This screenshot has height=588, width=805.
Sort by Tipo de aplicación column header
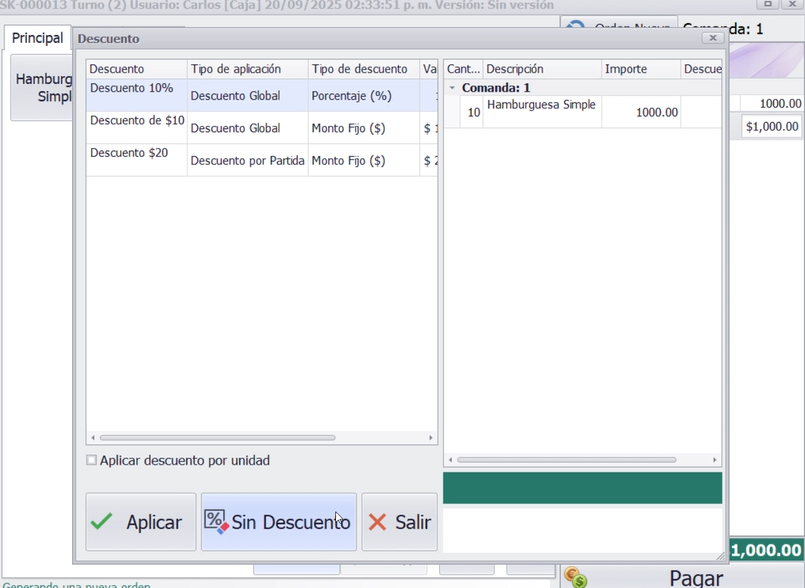[x=247, y=69]
